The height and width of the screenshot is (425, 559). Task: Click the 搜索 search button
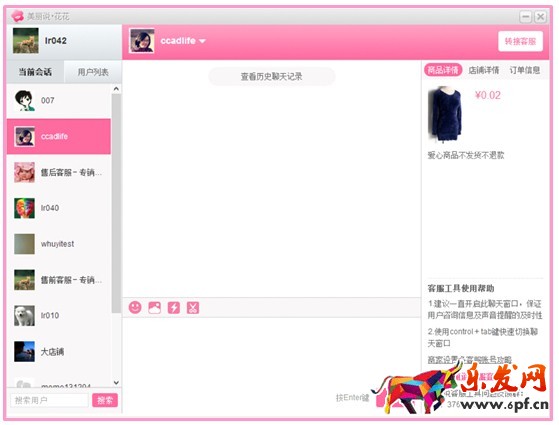(x=105, y=400)
